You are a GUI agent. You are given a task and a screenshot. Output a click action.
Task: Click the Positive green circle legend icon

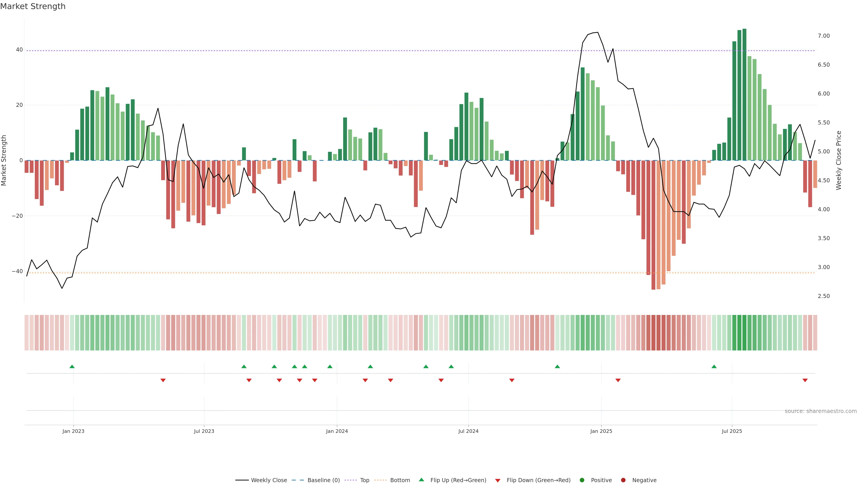582,480
